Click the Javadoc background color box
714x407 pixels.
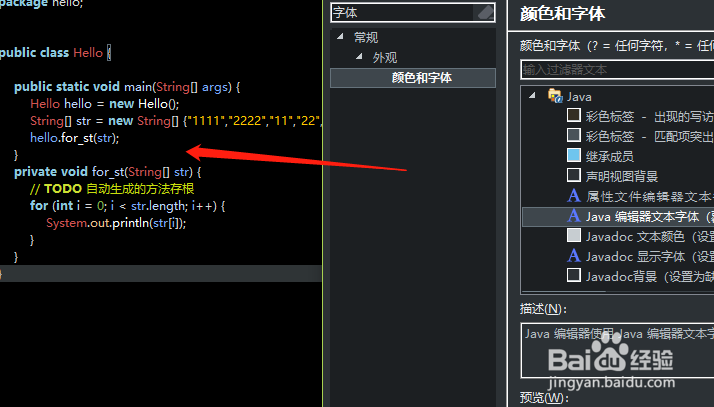(574, 275)
